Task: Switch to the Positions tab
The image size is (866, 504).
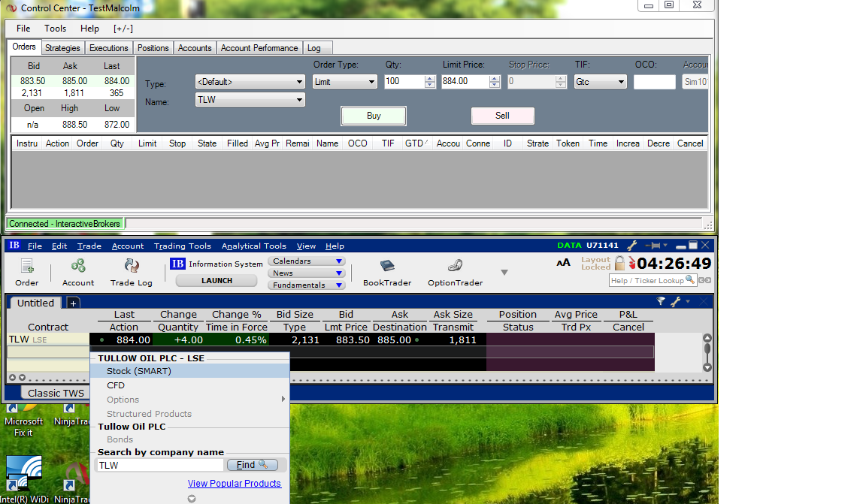Action: tap(153, 48)
